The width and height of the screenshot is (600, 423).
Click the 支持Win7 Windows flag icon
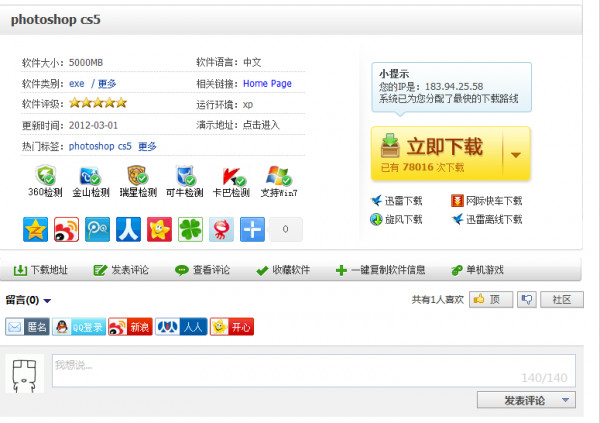pyautogui.click(x=279, y=176)
